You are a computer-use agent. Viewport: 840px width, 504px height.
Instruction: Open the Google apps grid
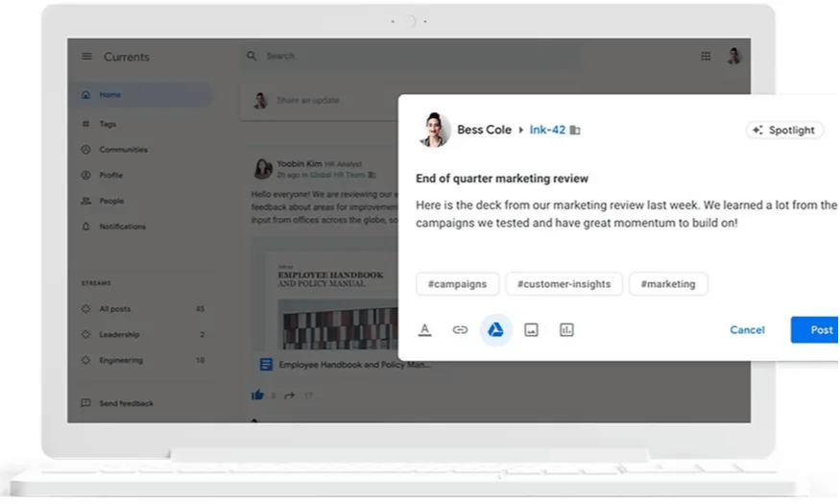tap(706, 57)
